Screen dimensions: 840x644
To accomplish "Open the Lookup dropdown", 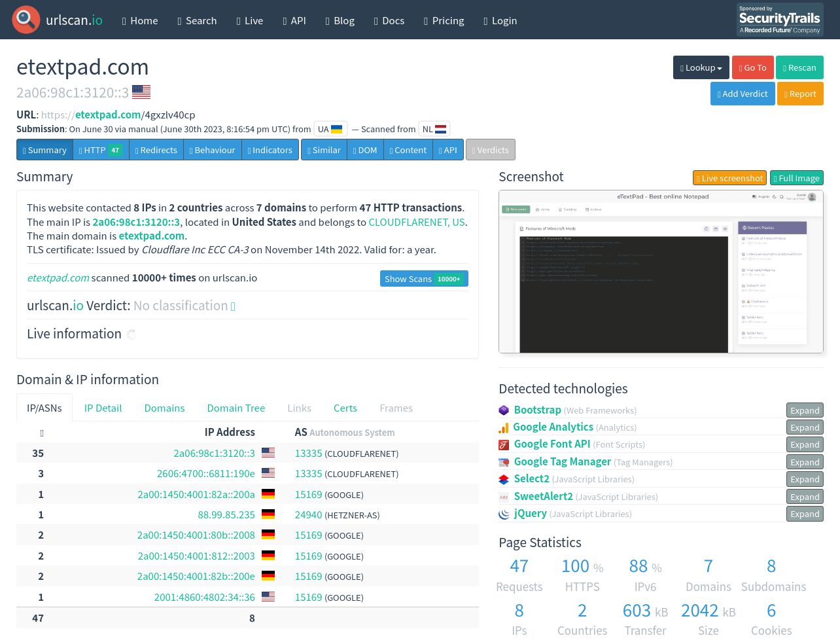I will pyautogui.click(x=701, y=67).
